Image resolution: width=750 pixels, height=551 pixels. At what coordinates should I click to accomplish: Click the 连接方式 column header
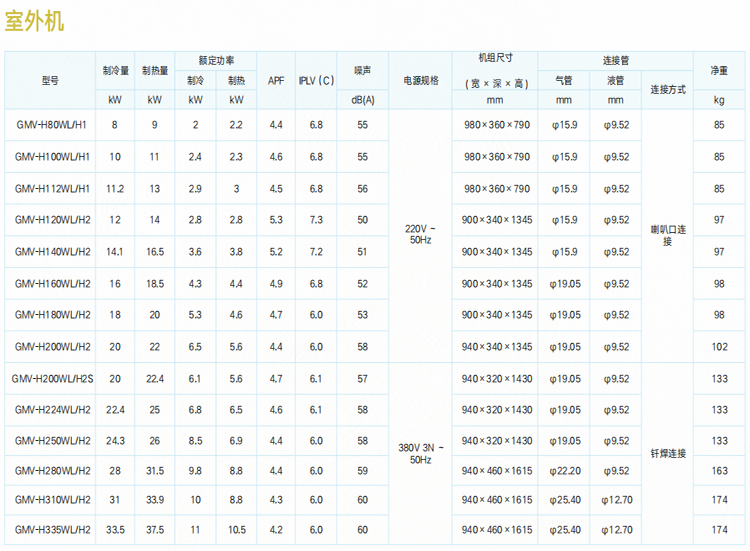pyautogui.click(x=668, y=89)
